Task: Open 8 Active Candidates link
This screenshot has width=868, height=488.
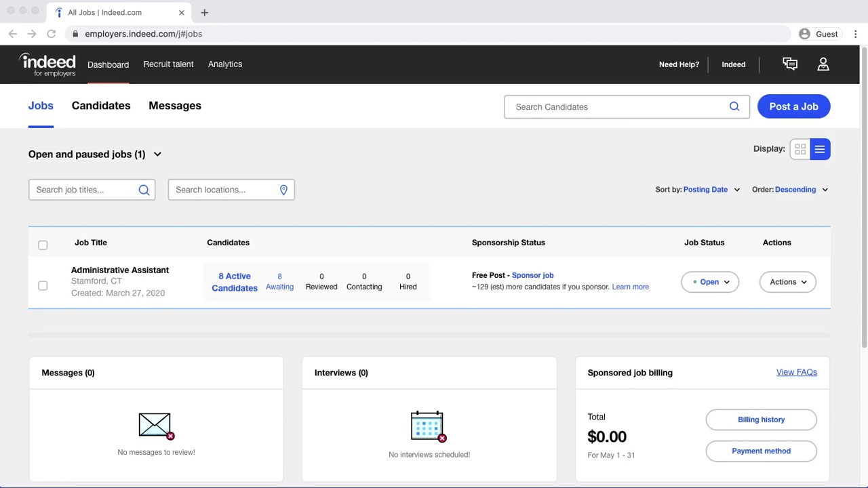Action: pos(235,282)
